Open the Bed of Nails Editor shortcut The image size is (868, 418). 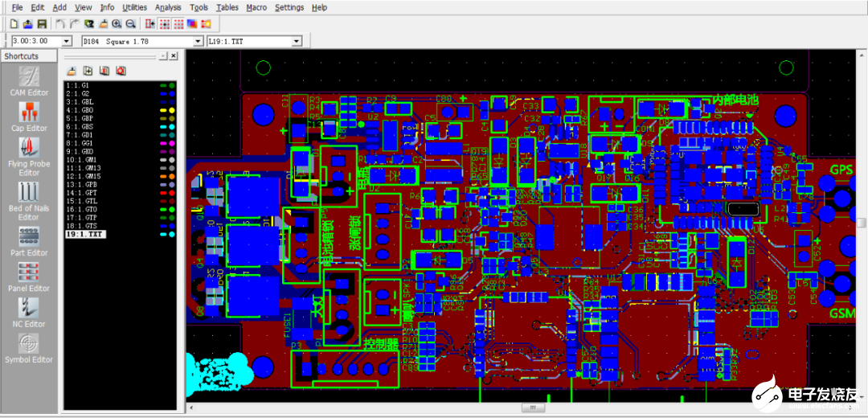tap(30, 202)
